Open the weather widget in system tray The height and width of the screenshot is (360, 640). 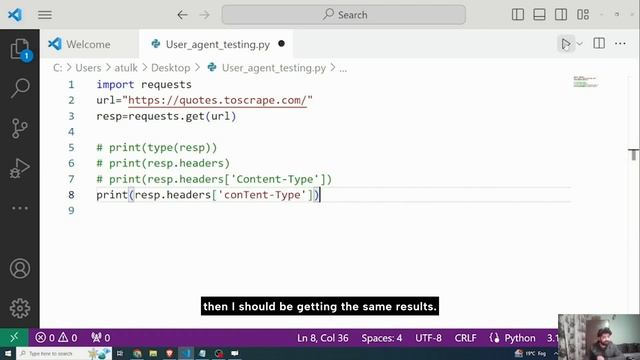[x=531, y=353]
